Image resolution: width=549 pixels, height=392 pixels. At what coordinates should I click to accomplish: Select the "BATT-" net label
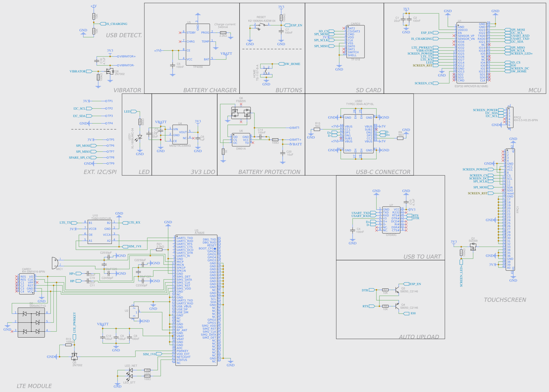[296, 128]
